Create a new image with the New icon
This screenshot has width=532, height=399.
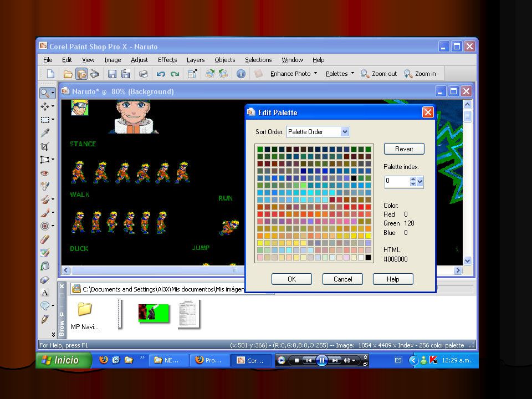pos(50,74)
